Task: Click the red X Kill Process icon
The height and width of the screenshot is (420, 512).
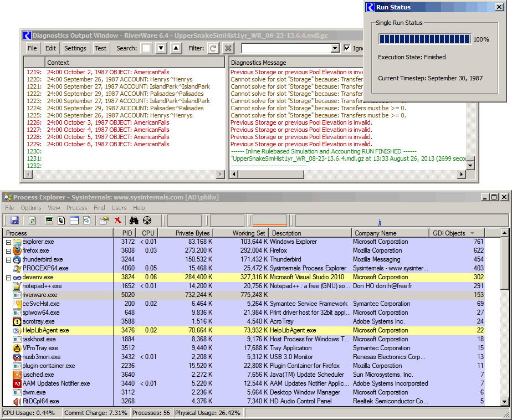Action: coord(118,221)
